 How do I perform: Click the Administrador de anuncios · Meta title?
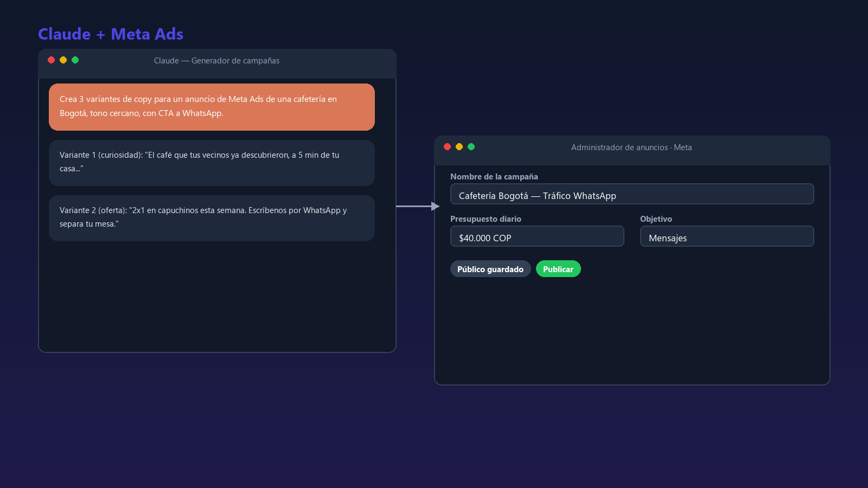[x=631, y=147]
